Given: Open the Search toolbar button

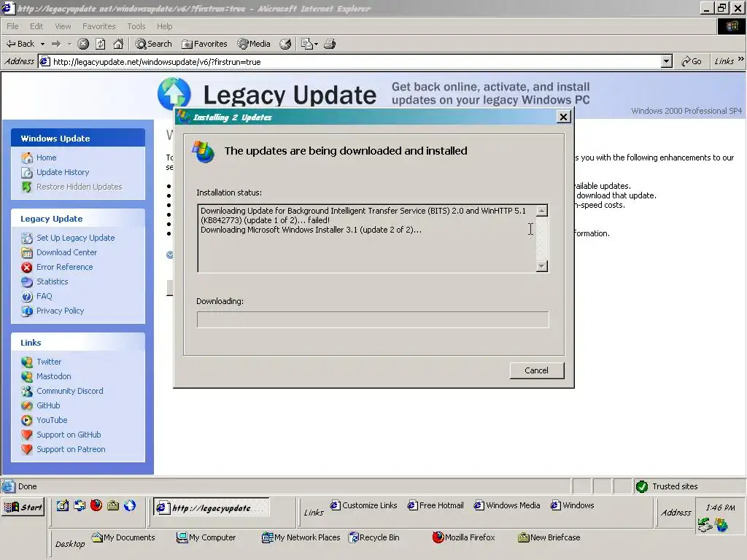Looking at the screenshot, I should [x=153, y=44].
